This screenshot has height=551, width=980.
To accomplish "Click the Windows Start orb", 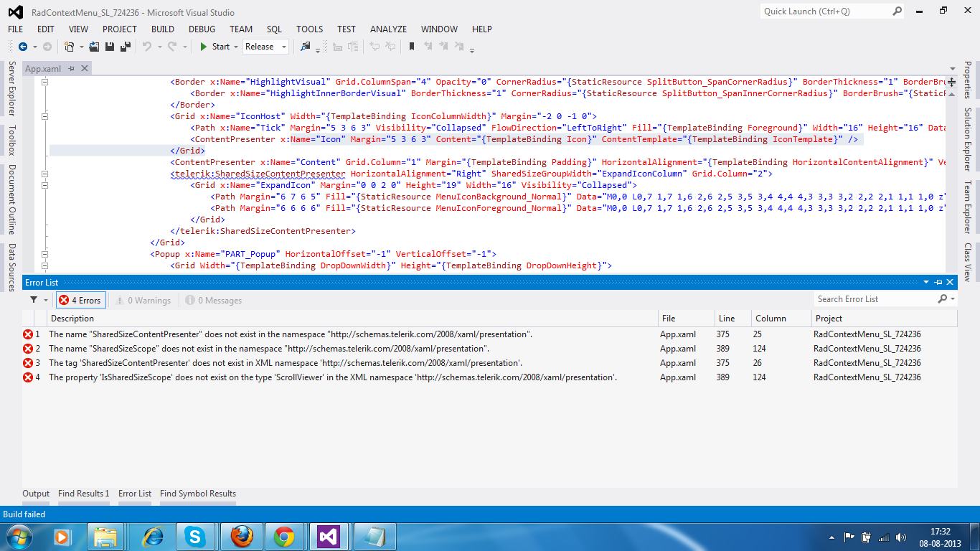I will (18, 536).
